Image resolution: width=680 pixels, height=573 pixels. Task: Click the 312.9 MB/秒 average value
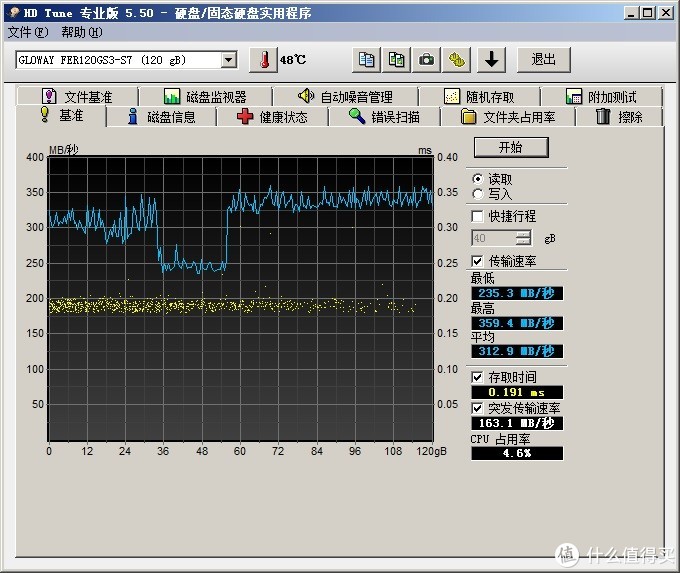517,351
